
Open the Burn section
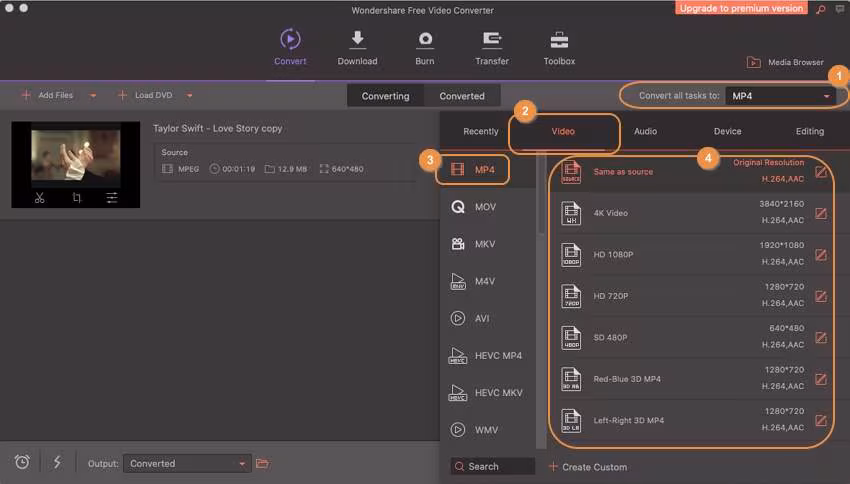[x=424, y=47]
